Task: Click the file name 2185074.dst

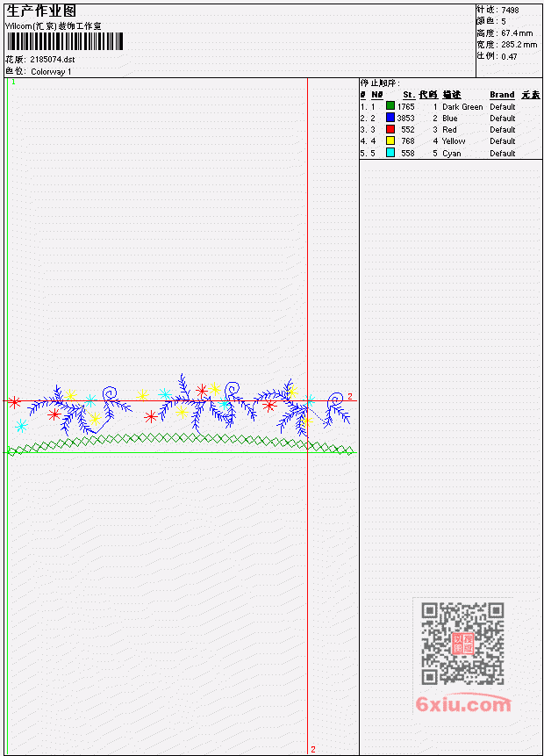Action: click(x=53, y=60)
